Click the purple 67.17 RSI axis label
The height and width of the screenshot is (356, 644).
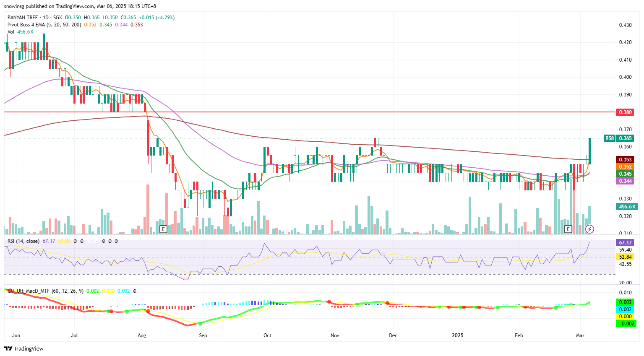point(626,242)
